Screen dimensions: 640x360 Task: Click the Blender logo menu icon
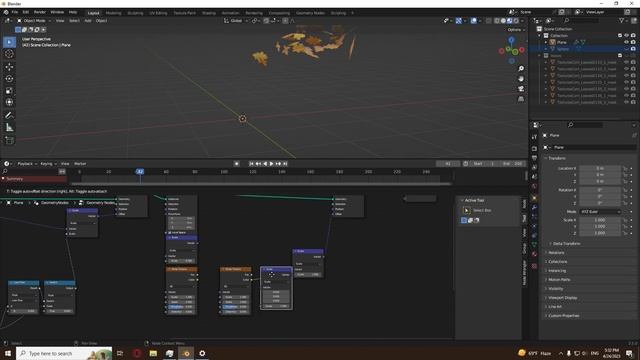pyautogui.click(x=6, y=12)
